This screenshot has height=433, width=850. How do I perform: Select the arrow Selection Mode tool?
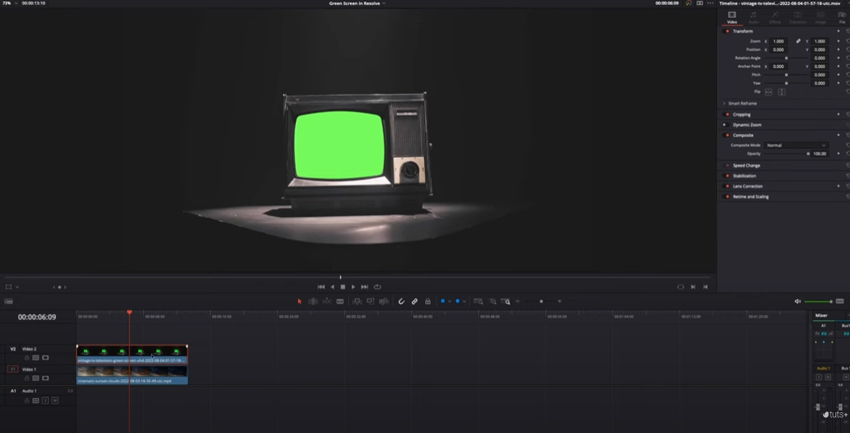pos(299,301)
